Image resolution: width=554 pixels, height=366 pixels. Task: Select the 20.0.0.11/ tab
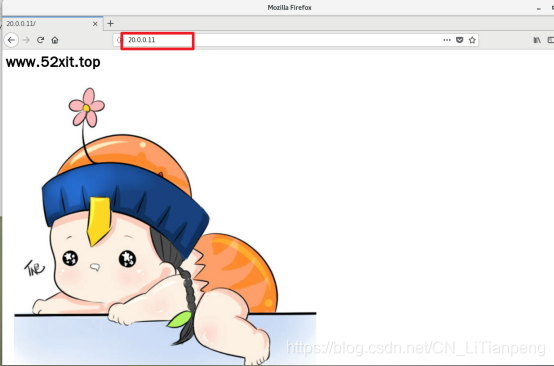pyautogui.click(x=52, y=23)
